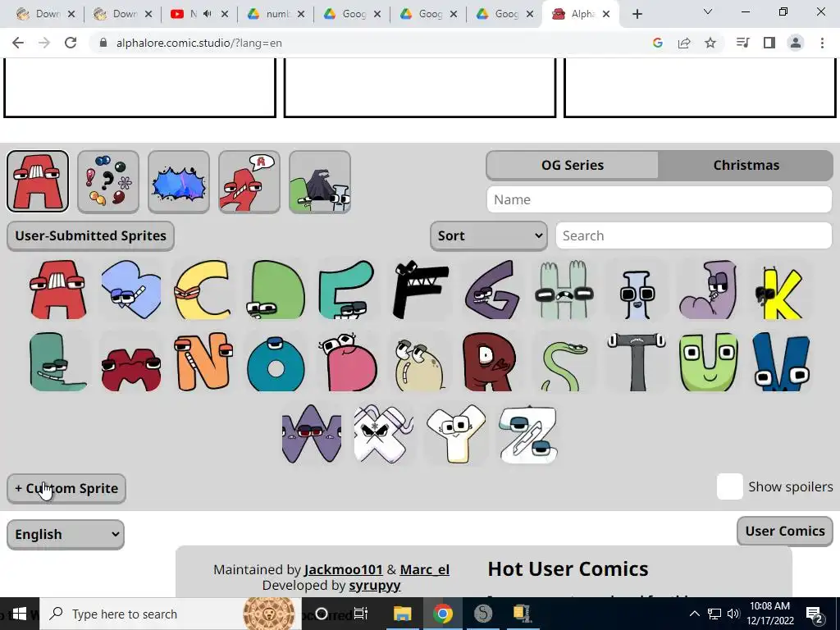The width and height of the screenshot is (840, 630).
Task: Pick the blue letter B sprite
Action: [x=130, y=290]
